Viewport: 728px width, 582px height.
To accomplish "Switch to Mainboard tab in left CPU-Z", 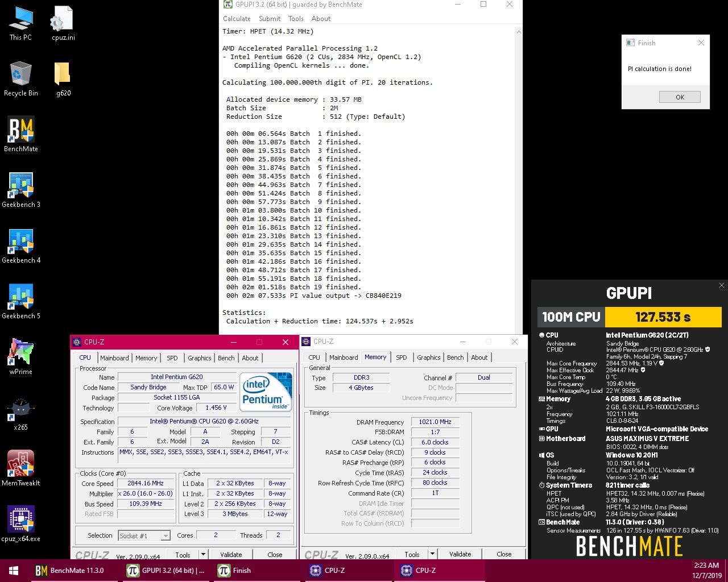I will pyautogui.click(x=114, y=358).
